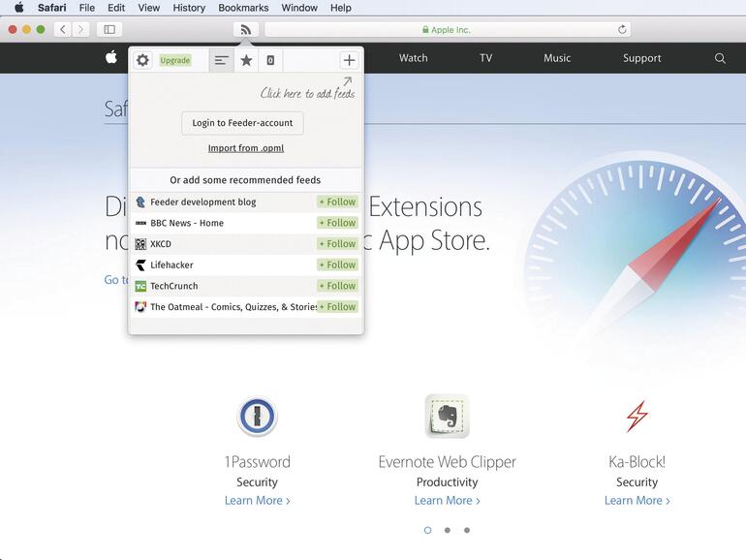
Task: Select 'XKCD' row text
Action: coord(161,243)
